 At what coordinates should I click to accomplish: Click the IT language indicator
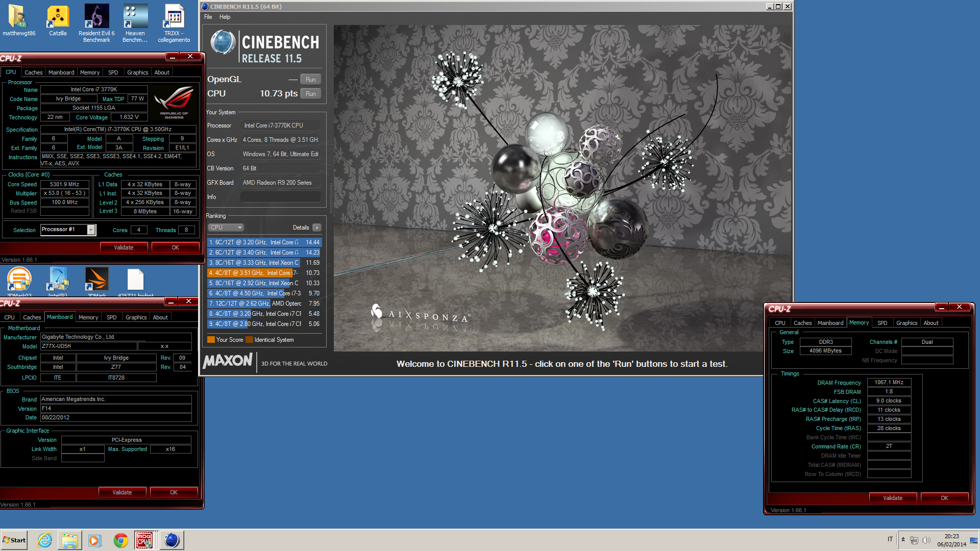coord(890,539)
